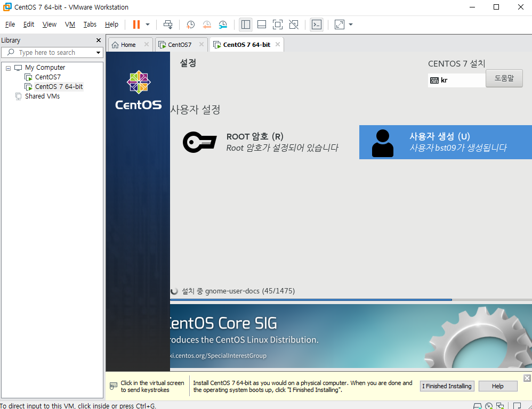The height and width of the screenshot is (409, 532).
Task: Dismiss the yellow install hint bar
Action: [x=527, y=378]
